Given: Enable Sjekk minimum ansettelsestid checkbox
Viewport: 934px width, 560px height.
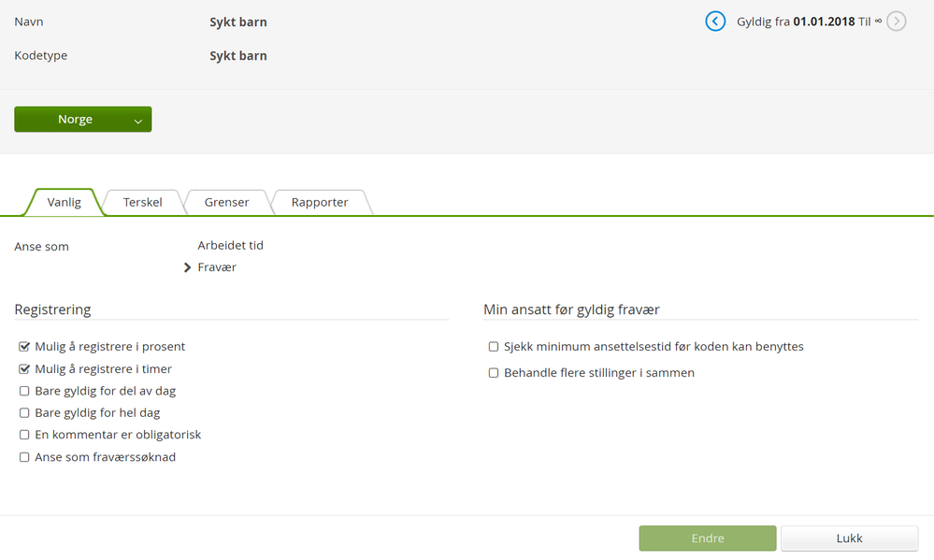Looking at the screenshot, I should (x=494, y=347).
